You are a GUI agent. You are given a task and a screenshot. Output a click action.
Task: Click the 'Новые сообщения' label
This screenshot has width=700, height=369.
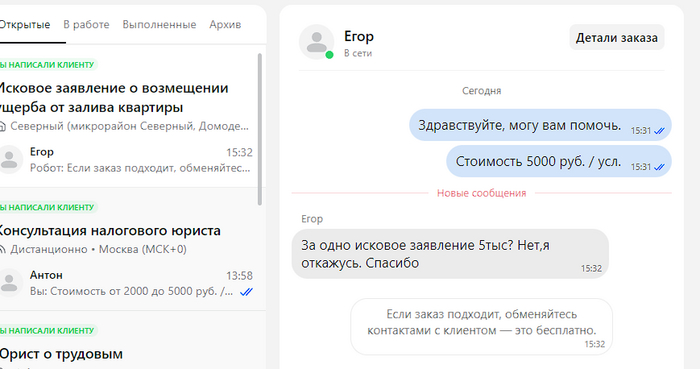(481, 193)
